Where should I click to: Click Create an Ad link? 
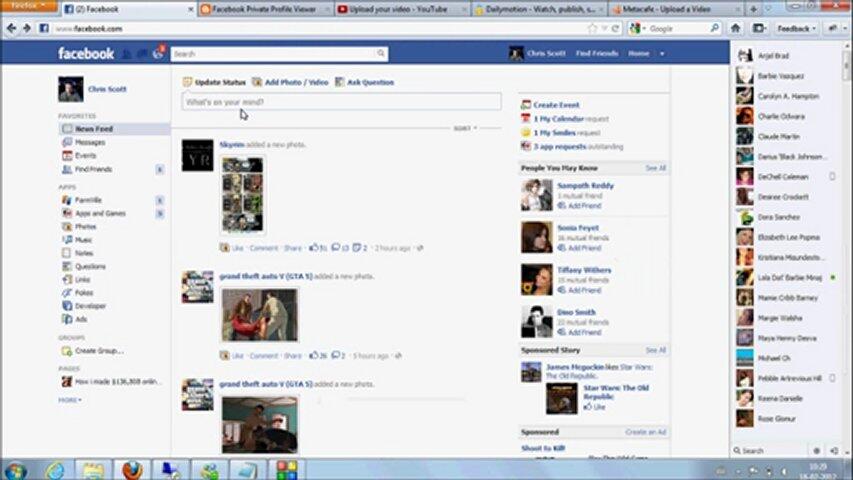pos(646,432)
